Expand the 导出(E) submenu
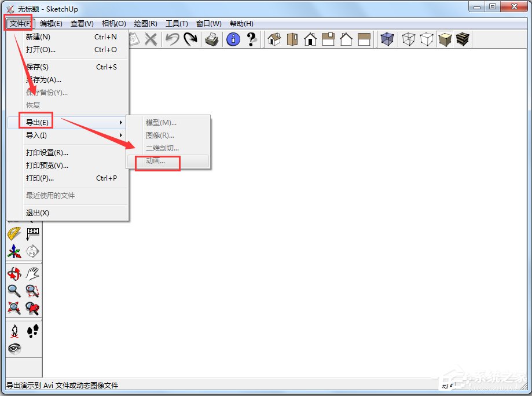 [68, 122]
